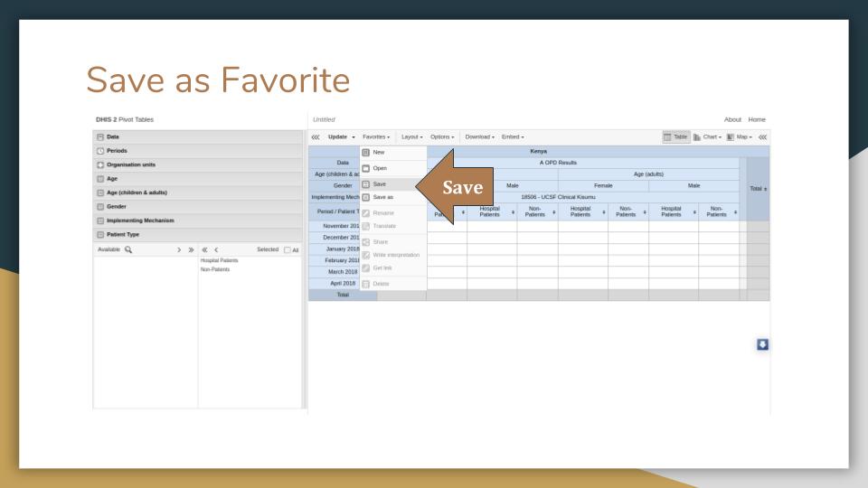868x488 pixels.
Task: Open the Options dropdown menu
Action: point(442,136)
